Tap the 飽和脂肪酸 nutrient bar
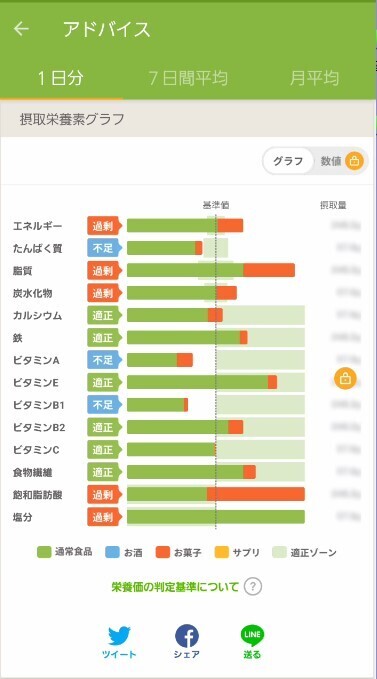The image size is (377, 679). (x=216, y=494)
